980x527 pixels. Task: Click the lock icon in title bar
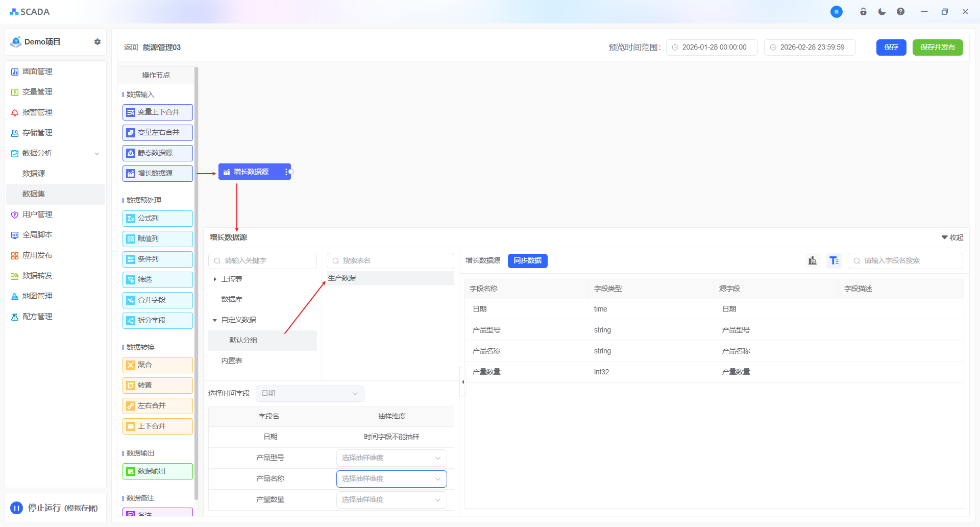[863, 12]
